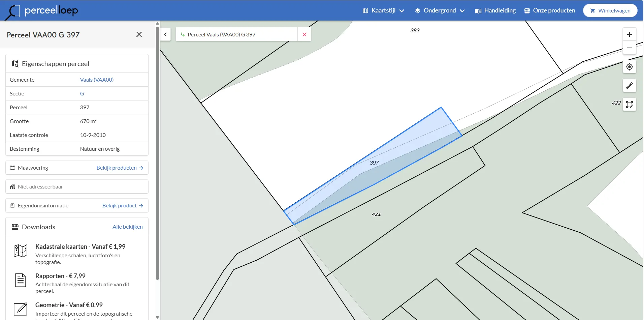The height and width of the screenshot is (320, 644).
Task: Open the Kaartstijl dropdown
Action: tap(383, 10)
